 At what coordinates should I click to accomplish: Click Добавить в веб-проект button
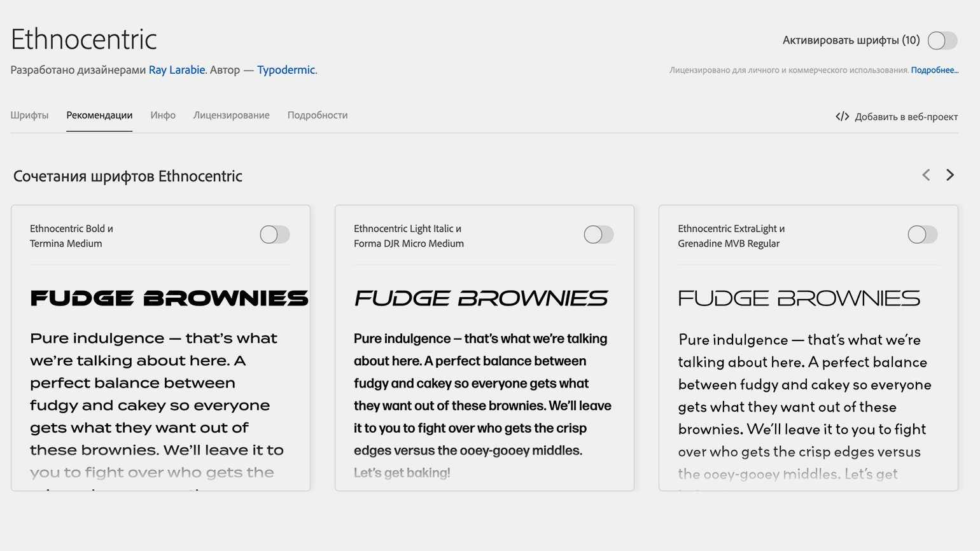906,116
